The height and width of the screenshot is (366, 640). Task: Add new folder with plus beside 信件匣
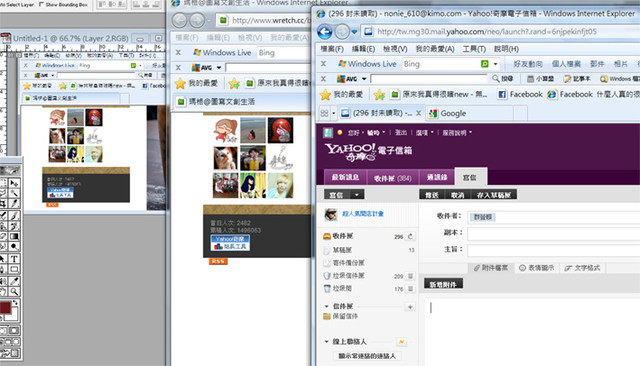pos(410,307)
